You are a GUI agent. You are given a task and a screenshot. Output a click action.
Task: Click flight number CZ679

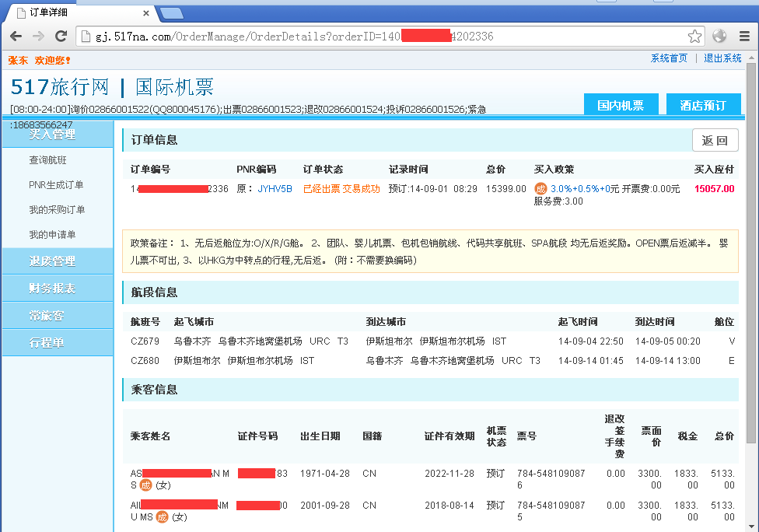(x=145, y=341)
